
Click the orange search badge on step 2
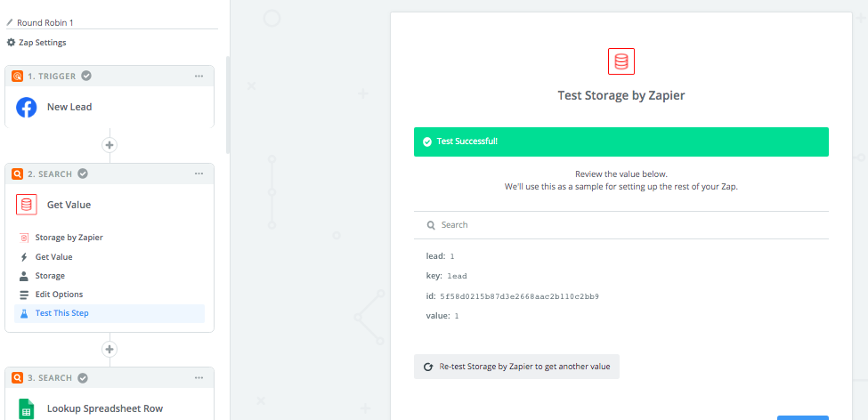pos(17,174)
